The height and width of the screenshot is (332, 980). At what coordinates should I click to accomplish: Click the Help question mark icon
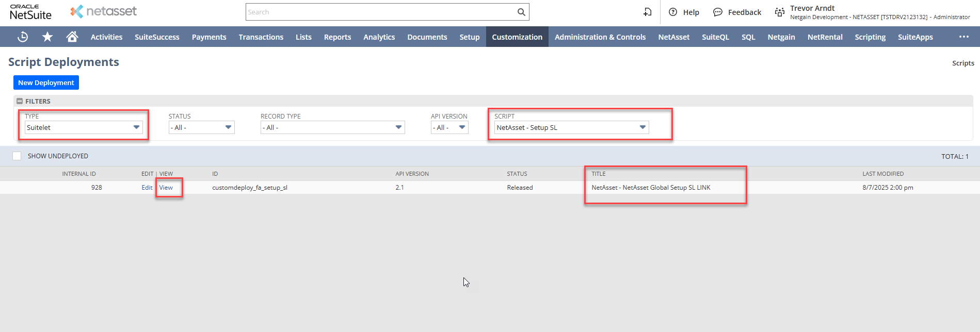(673, 12)
